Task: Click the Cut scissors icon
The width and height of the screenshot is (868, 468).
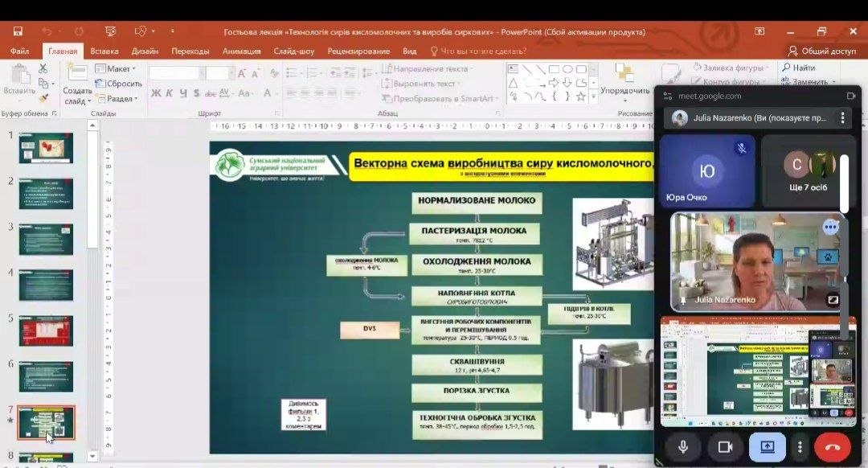Action: [x=43, y=68]
